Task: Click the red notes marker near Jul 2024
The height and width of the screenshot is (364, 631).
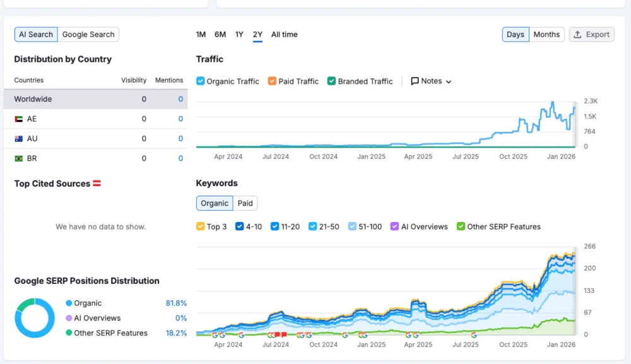Action: point(278,334)
